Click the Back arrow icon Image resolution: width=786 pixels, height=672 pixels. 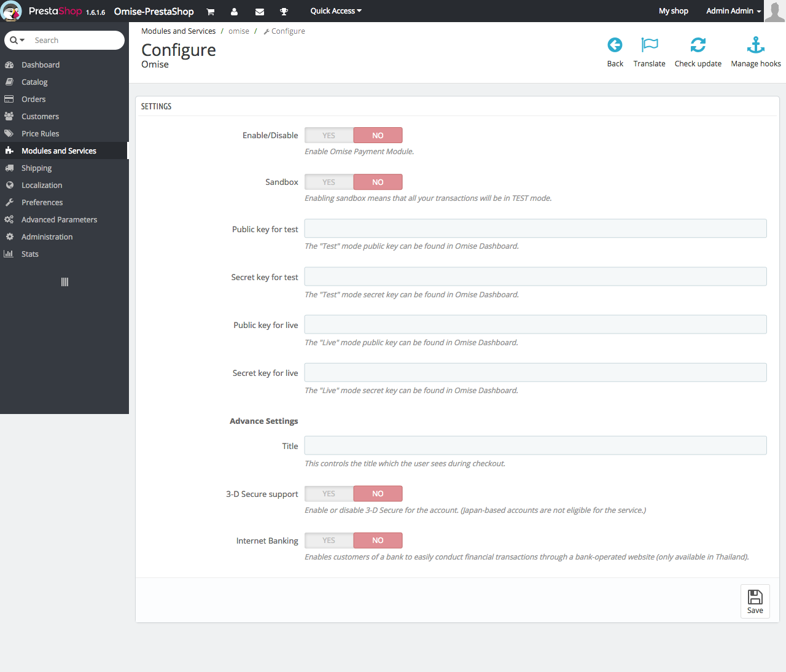coord(615,45)
